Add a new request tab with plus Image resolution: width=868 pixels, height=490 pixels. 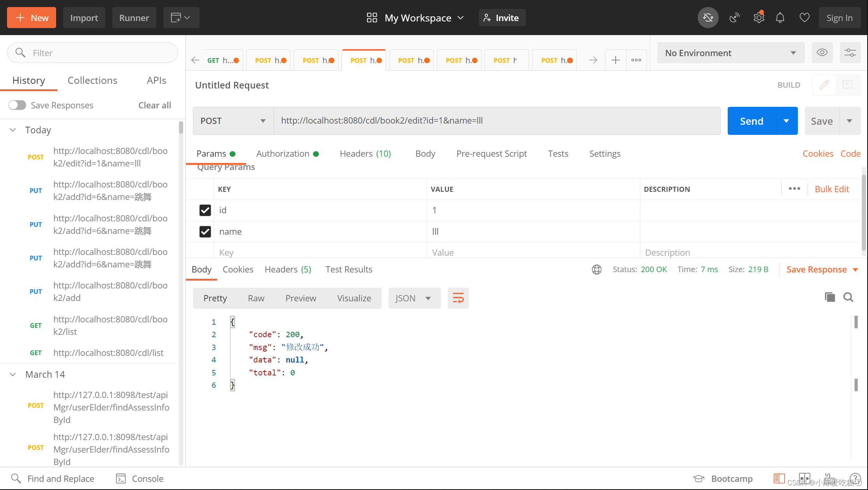pos(615,60)
